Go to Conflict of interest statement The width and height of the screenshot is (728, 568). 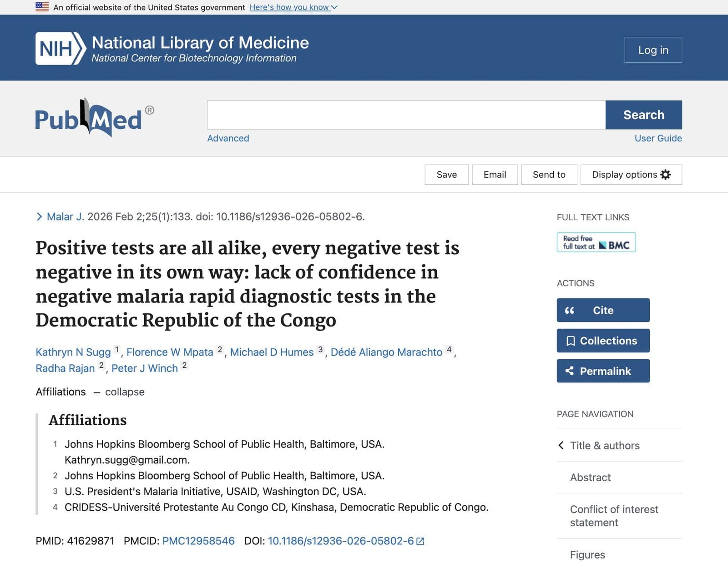[614, 516]
